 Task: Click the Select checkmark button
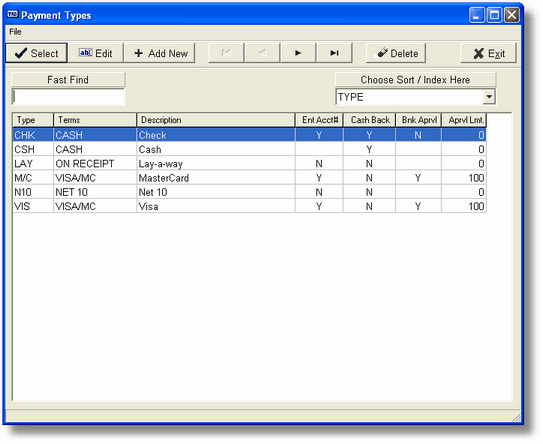pos(36,53)
